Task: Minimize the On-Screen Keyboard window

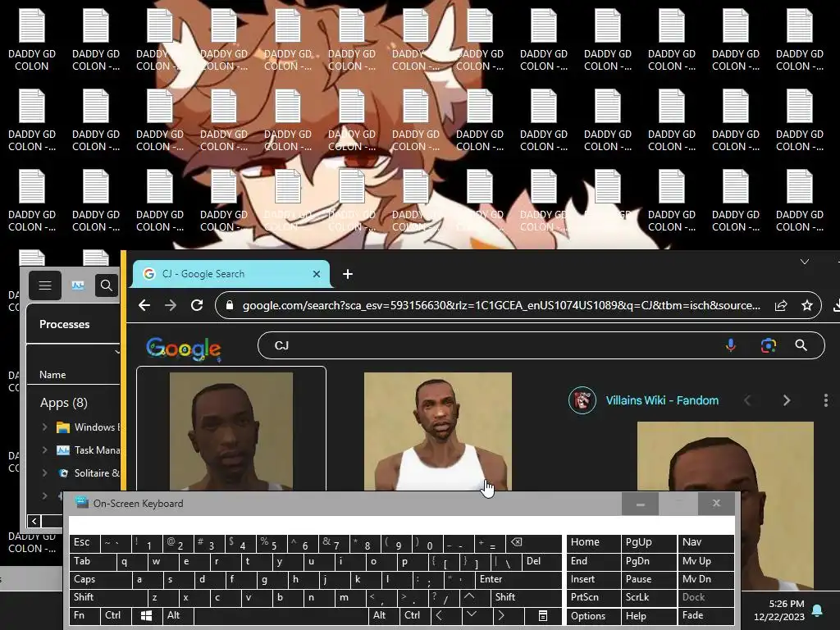Action: point(640,504)
